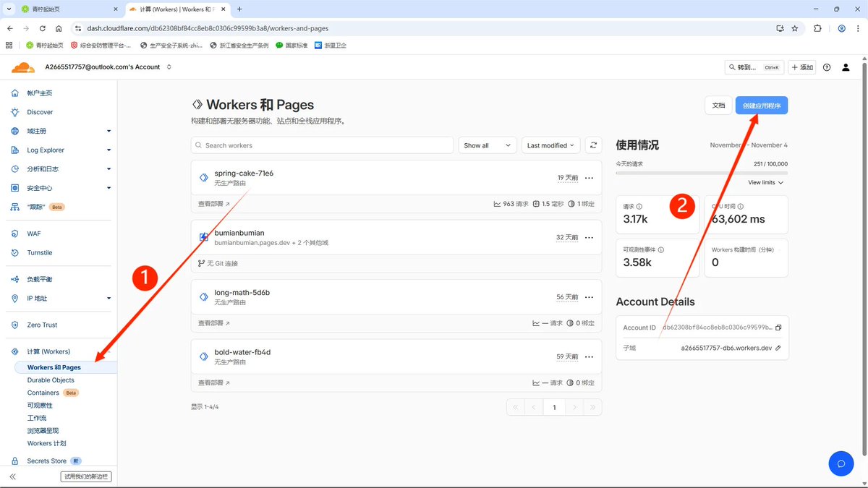Open the 国家标准 bookmark
The width and height of the screenshot is (868, 488).
(x=292, y=45)
